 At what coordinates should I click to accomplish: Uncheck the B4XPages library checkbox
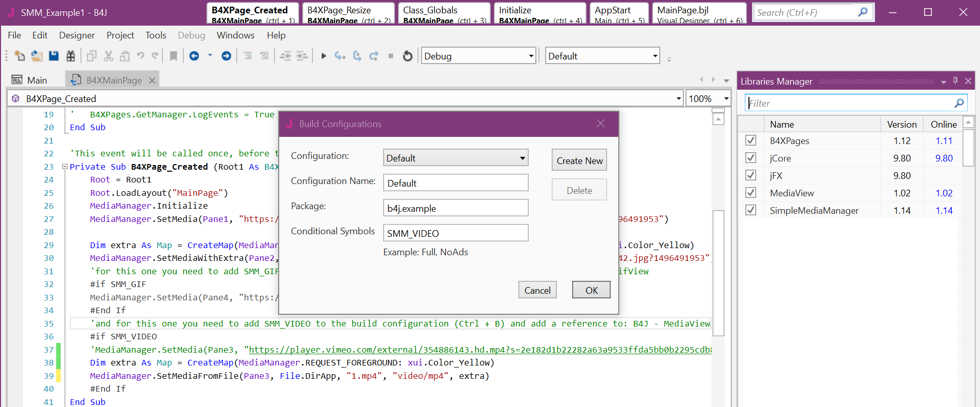click(750, 140)
